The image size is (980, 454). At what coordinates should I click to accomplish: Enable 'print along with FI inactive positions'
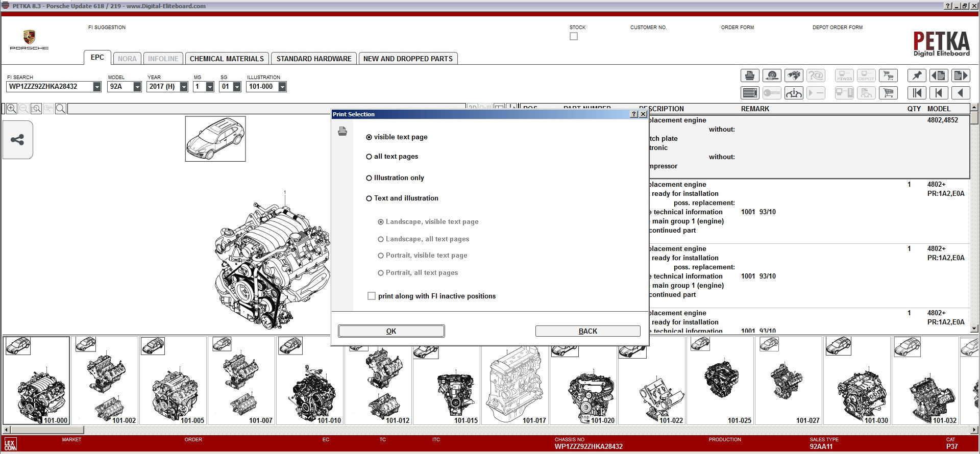pos(372,296)
